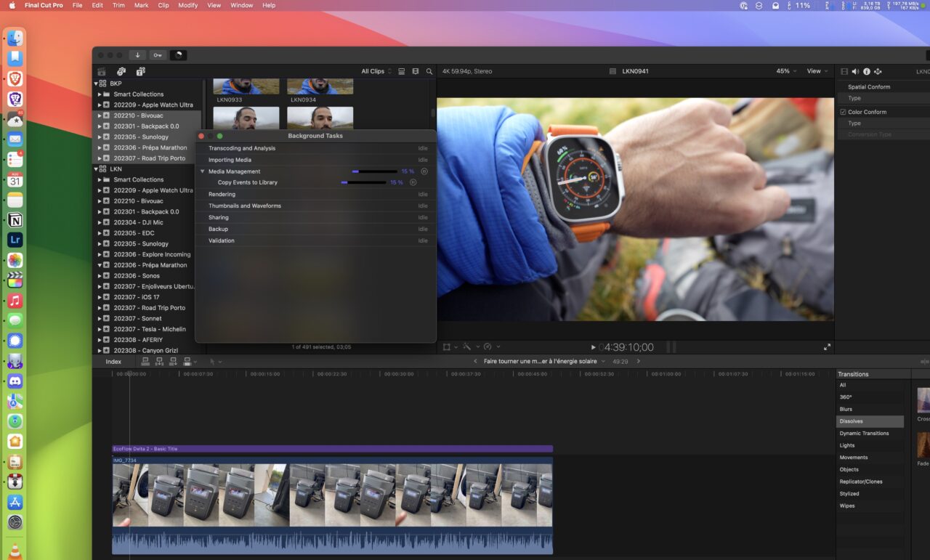Open the Final Cut Pro app menu
This screenshot has width=930, height=560.
(44, 5)
